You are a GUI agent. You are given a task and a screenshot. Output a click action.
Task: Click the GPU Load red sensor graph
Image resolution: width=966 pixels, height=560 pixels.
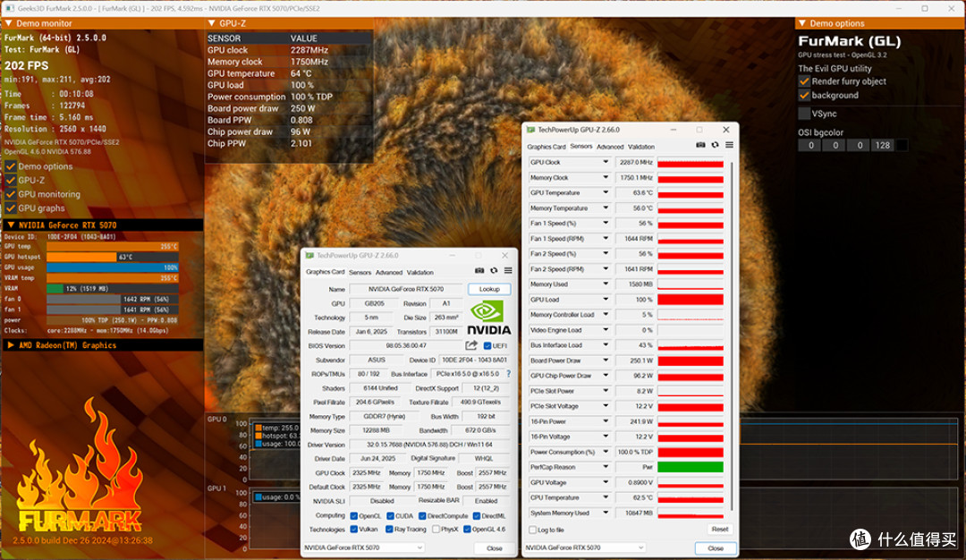tap(690, 300)
